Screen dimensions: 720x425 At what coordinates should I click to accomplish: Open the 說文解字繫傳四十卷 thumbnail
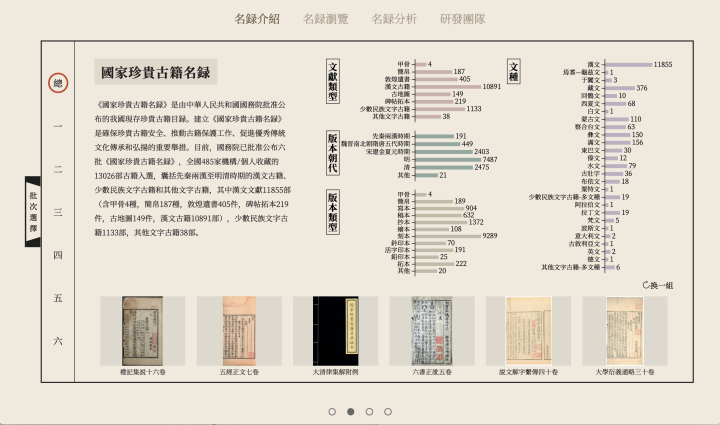(x=528, y=330)
